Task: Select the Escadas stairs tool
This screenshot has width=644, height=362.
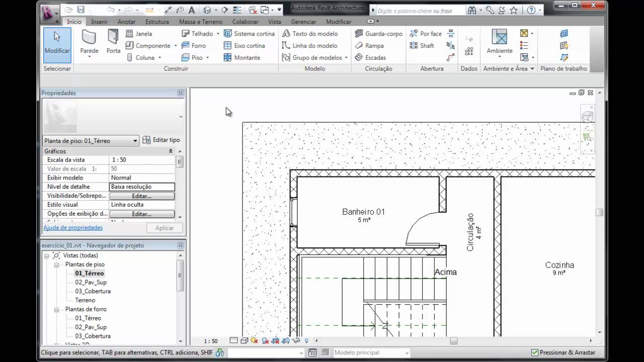Action: pos(370,58)
